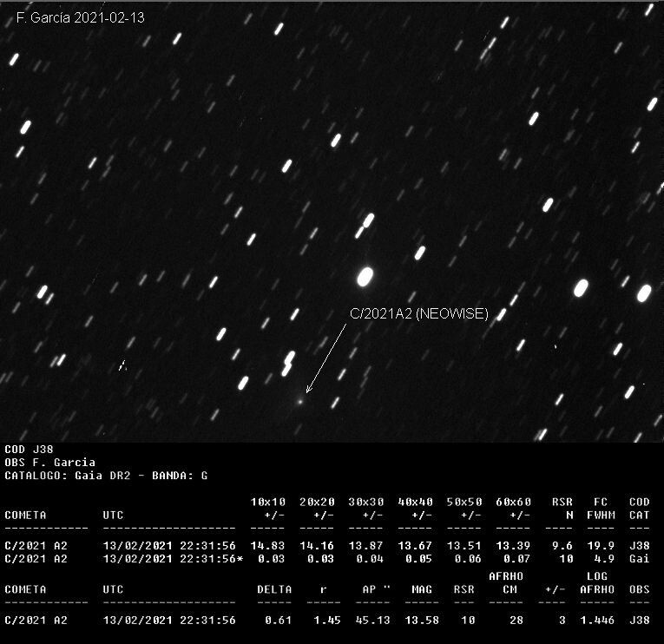This screenshot has width=664, height=644.
Task: Click the error value 0.06
Action: (468, 559)
